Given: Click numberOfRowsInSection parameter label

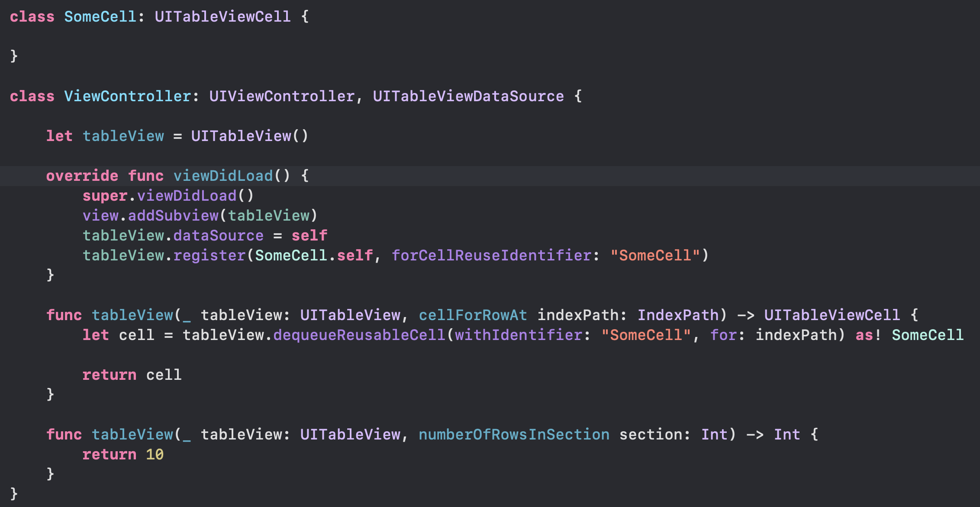Looking at the screenshot, I should [514, 435].
